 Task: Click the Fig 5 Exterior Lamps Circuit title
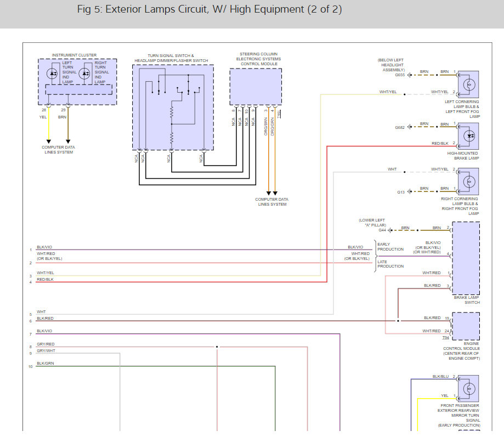tap(209, 9)
